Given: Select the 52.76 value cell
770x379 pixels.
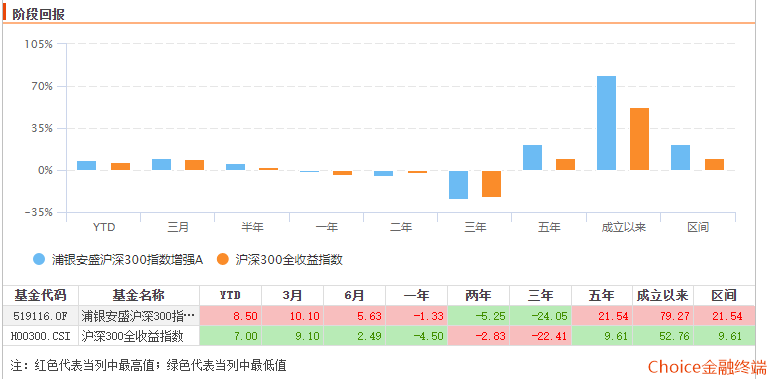Looking at the screenshot, I should click(662, 336).
